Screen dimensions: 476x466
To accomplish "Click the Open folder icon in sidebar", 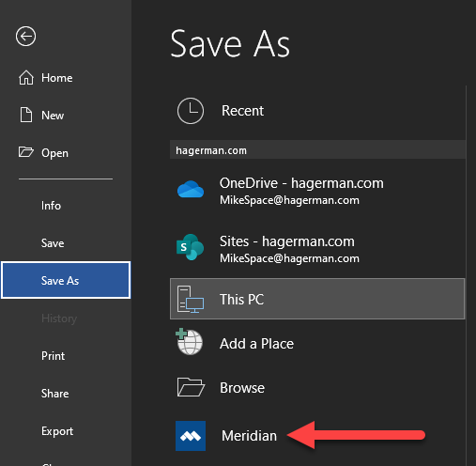I will click(26, 152).
